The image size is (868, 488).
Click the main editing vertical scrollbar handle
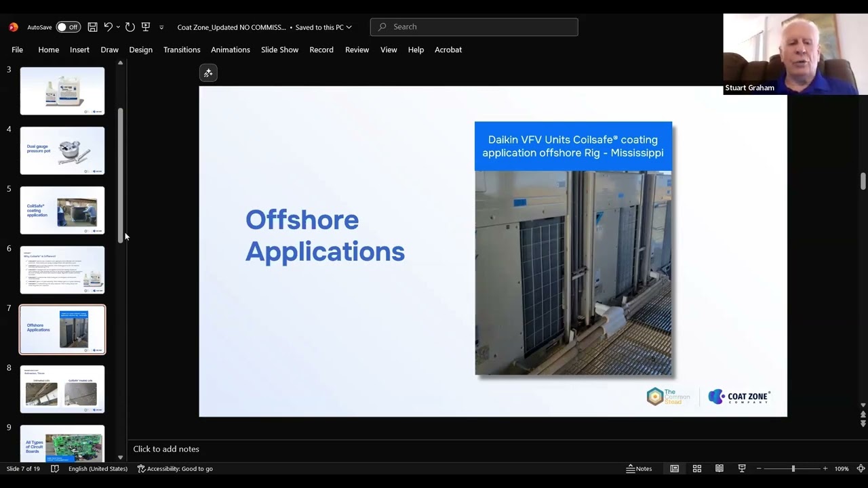coord(863,181)
